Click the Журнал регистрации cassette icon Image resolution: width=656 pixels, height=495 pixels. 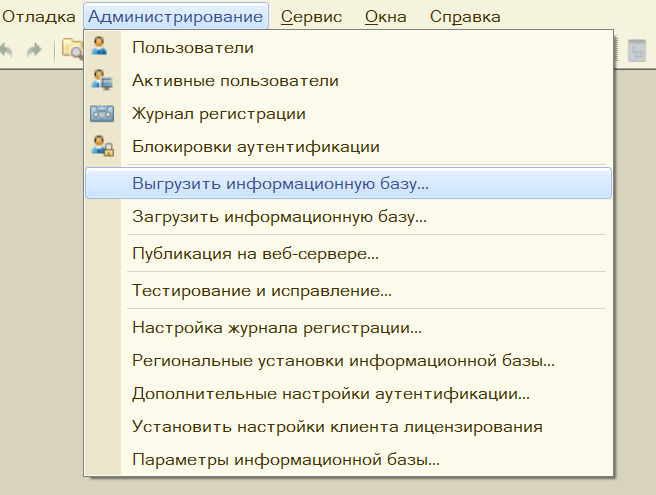pyautogui.click(x=102, y=113)
